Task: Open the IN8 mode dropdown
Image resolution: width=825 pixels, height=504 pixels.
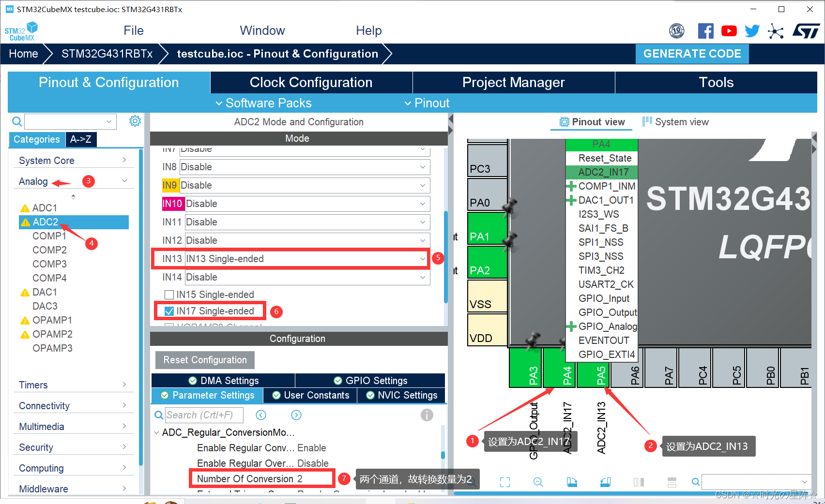Action: click(305, 167)
